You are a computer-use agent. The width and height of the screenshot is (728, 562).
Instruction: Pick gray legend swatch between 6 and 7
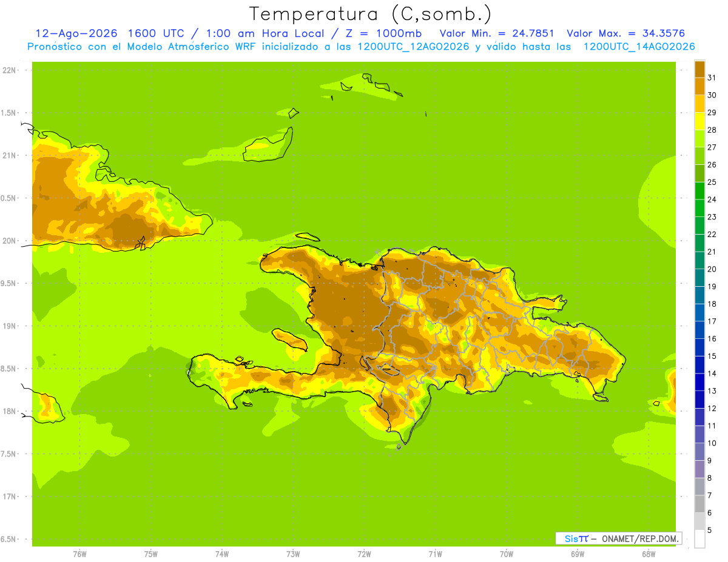pyautogui.click(x=699, y=504)
